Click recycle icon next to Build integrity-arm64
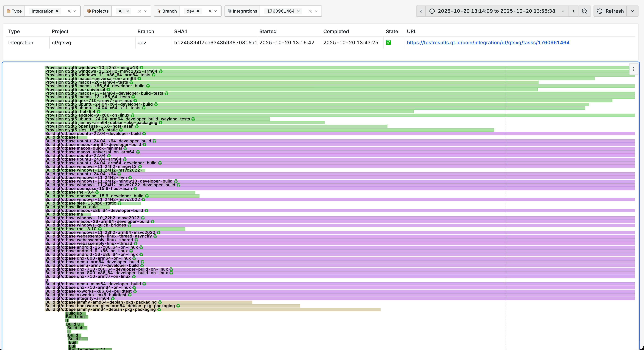This screenshot has height=350, width=644. pyautogui.click(x=113, y=298)
